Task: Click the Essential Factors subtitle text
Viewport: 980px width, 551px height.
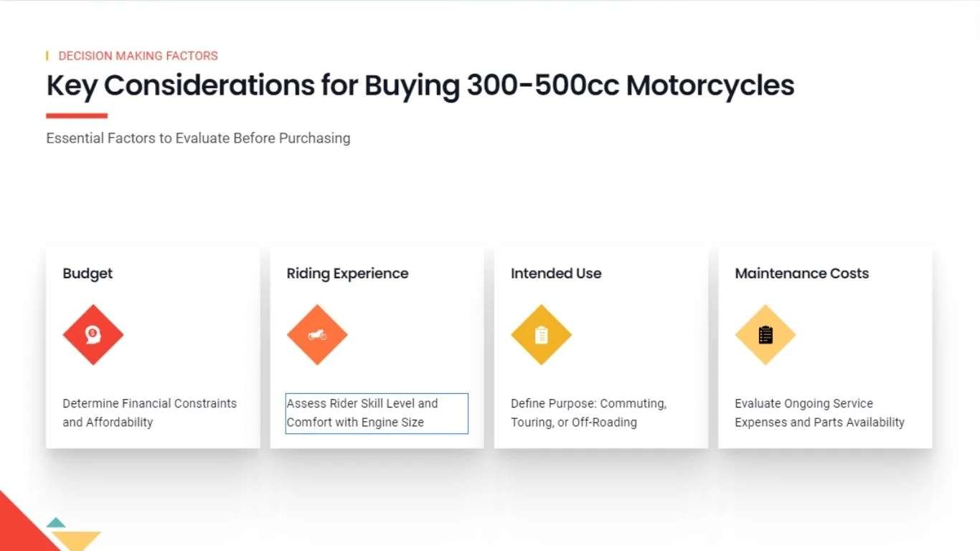Action: 198,138
